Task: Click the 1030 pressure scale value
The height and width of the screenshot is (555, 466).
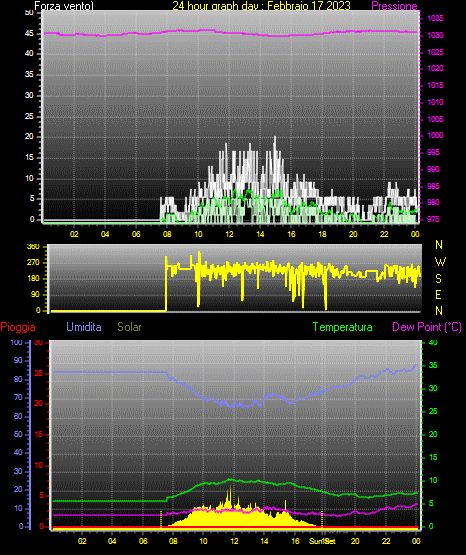Action: tap(435, 35)
